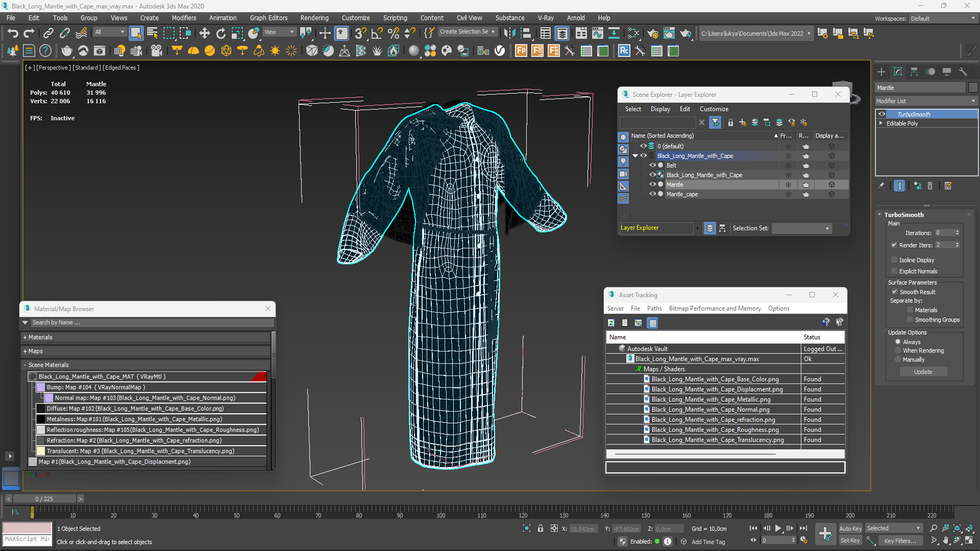Toggle visibility of Mantle_cape layer

[x=650, y=194]
